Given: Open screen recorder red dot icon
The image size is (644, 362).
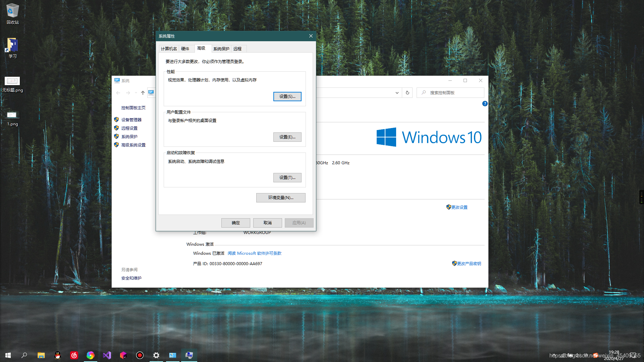Looking at the screenshot, I should [x=140, y=355].
